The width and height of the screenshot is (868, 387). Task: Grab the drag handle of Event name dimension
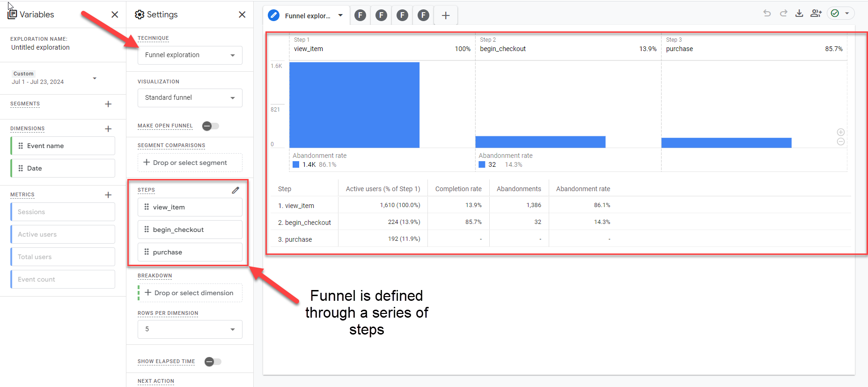[x=21, y=146]
